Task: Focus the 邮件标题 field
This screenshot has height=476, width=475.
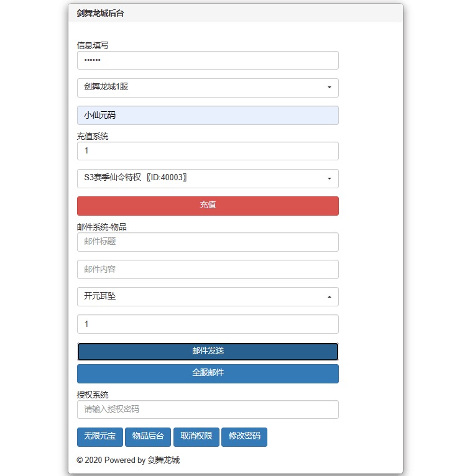Action: click(208, 242)
